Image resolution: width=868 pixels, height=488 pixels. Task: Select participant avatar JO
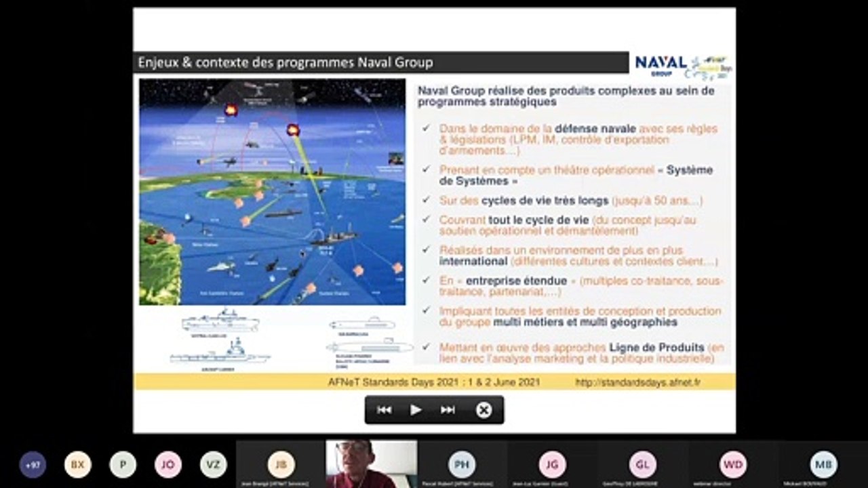point(168,465)
